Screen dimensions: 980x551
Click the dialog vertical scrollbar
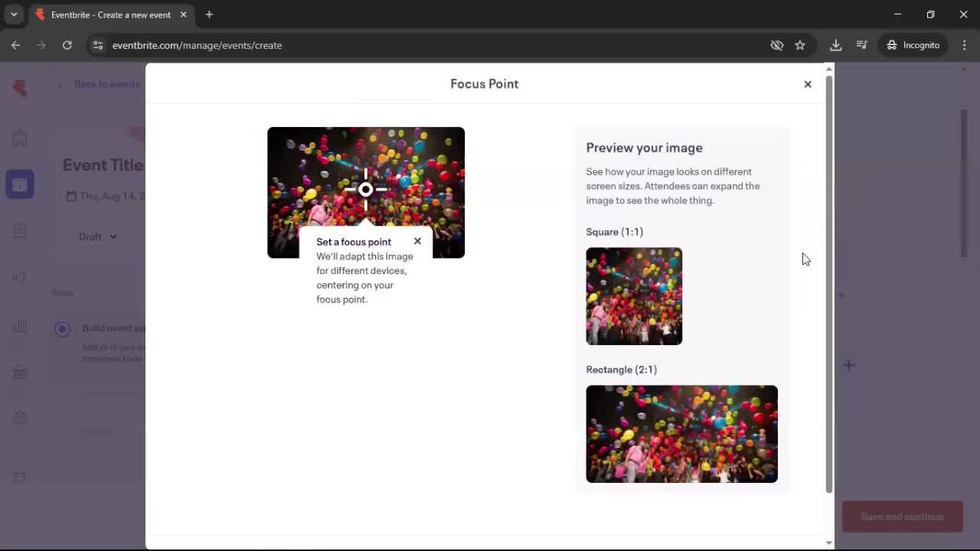point(828,283)
